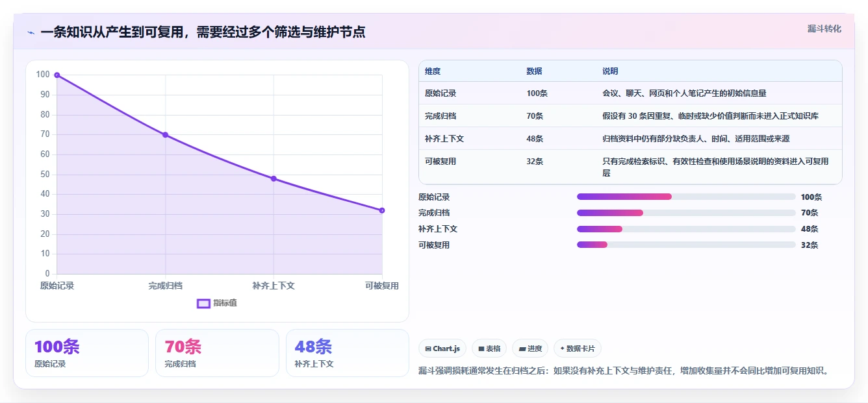Click the 指标值 legend label
The image size is (868, 403).
point(225,303)
